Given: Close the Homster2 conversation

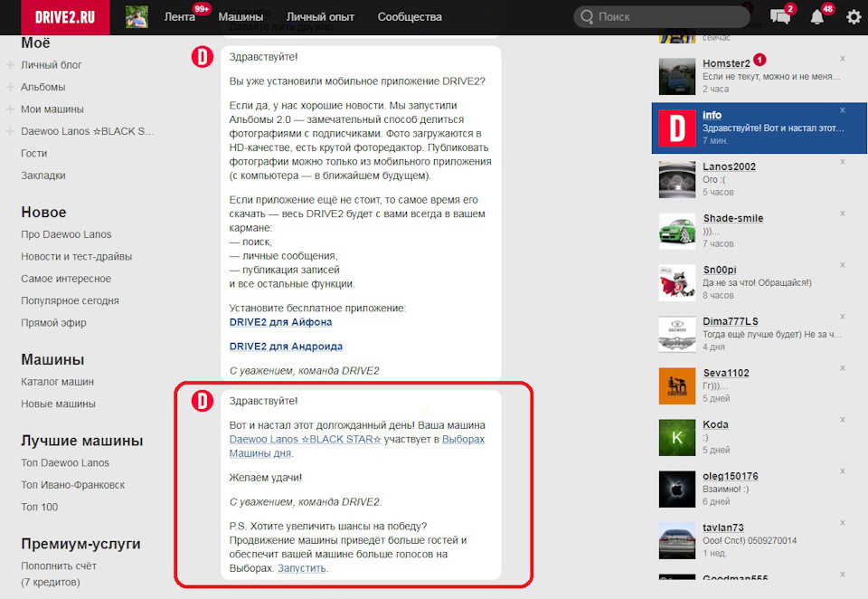Looking at the screenshot, I should click(843, 59).
